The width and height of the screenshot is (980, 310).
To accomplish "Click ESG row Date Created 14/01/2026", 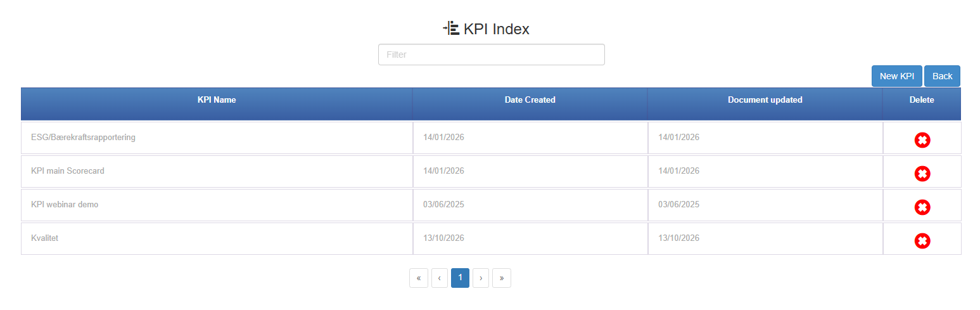I will [x=530, y=138].
